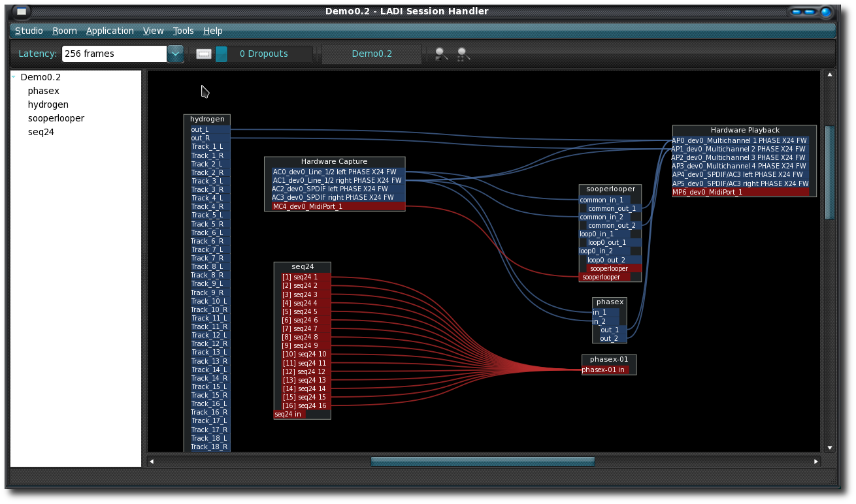Screen dimensions: 856x504
Task: Click the vertical scrollbar up arrow
Action: [830, 75]
